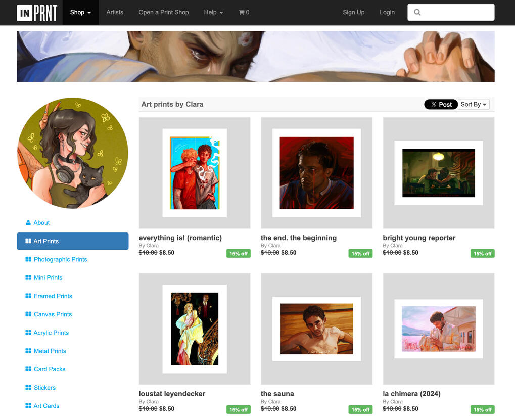This screenshot has width=515, height=420.
Task: Click Login in the header
Action: point(387,12)
